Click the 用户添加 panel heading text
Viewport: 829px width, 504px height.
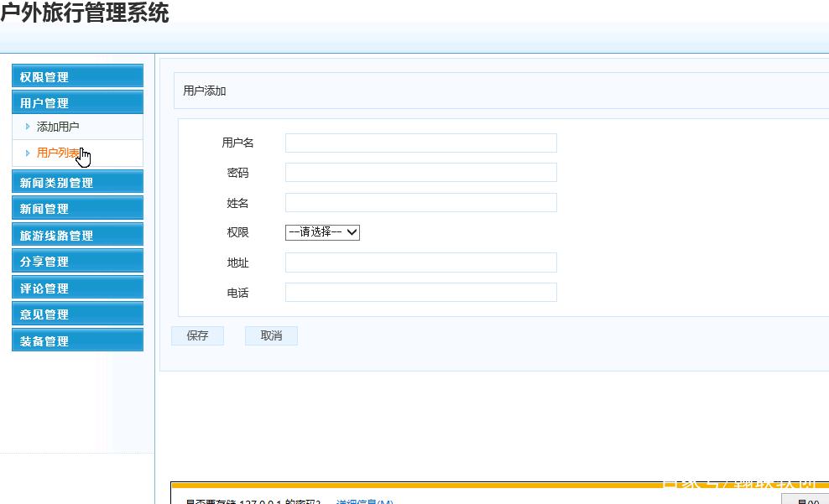pos(205,91)
